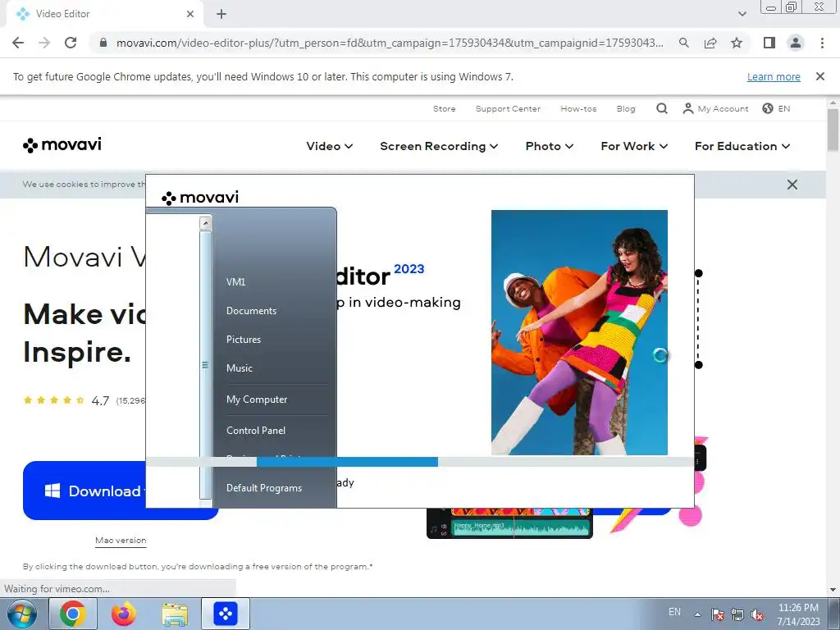
Task: Click the Action Center flag icon
Action: click(x=718, y=614)
